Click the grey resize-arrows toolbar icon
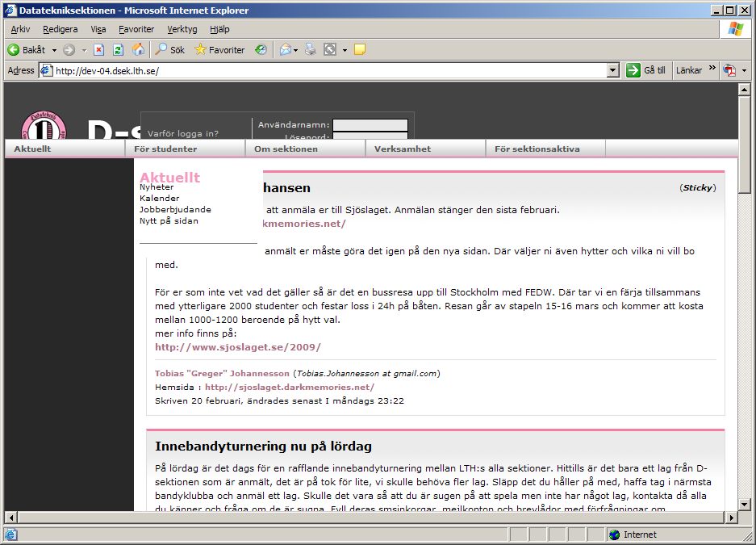Viewport: 756px width, 545px height. click(x=330, y=50)
